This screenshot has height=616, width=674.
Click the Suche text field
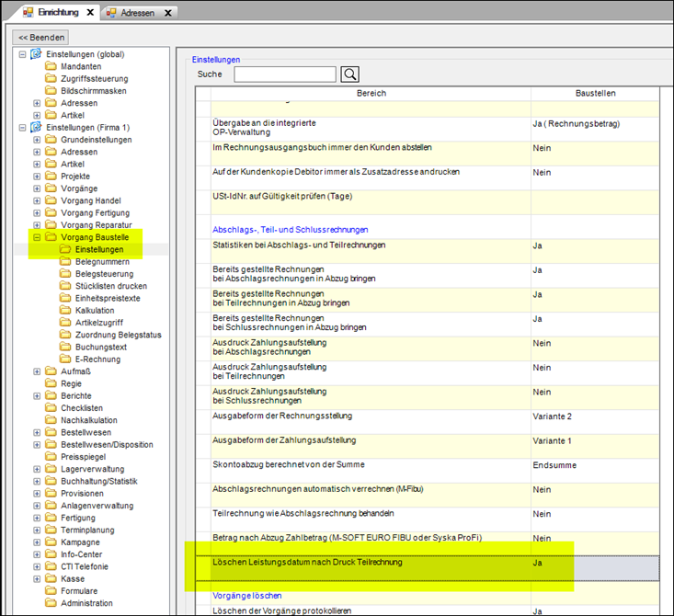point(284,74)
